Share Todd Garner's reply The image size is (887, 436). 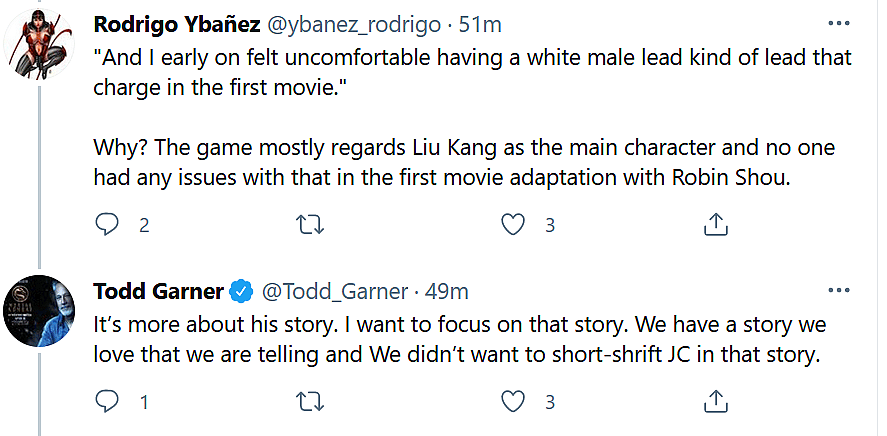tap(715, 402)
